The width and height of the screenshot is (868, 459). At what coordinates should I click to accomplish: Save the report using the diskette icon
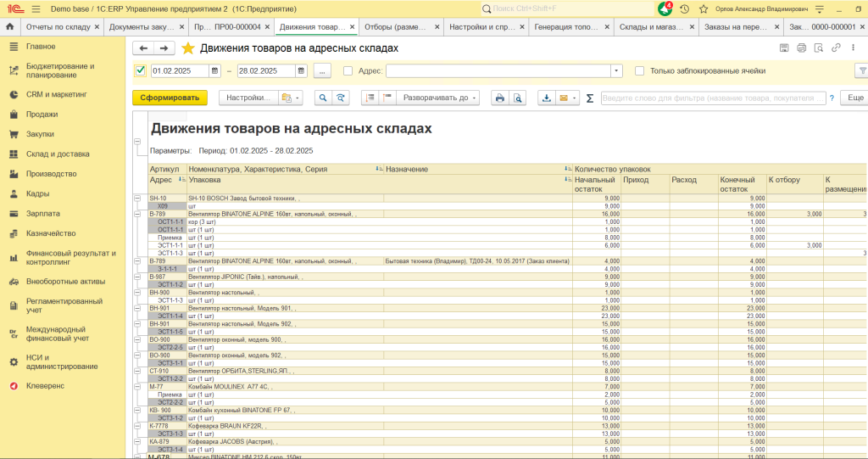pyautogui.click(x=784, y=48)
